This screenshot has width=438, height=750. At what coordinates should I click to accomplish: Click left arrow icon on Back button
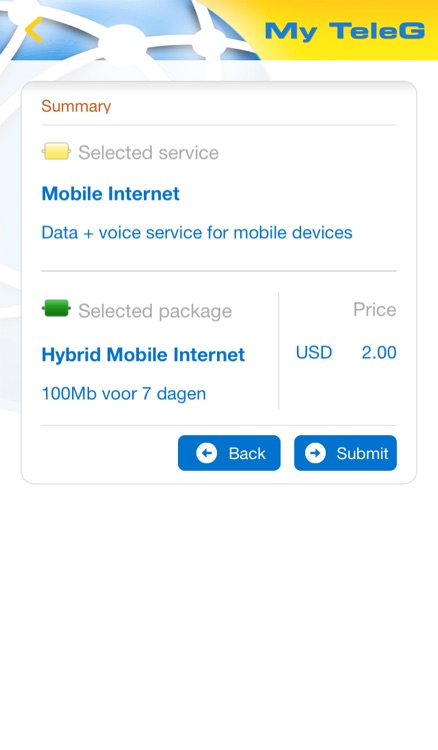point(207,453)
